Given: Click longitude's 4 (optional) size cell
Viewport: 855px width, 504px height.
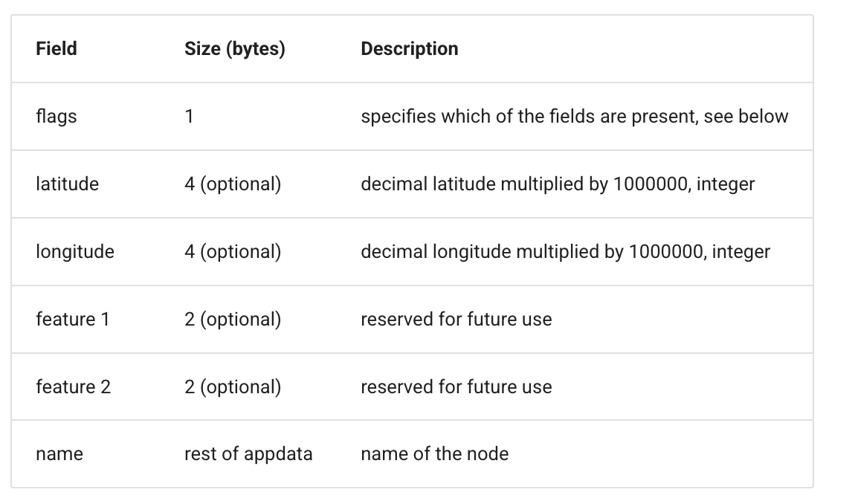Looking at the screenshot, I should [233, 251].
